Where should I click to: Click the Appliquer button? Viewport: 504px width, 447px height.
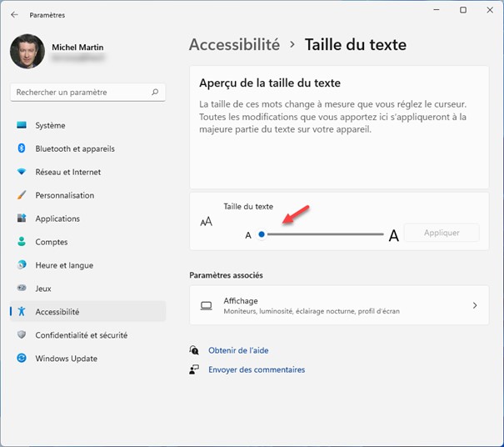click(x=442, y=234)
